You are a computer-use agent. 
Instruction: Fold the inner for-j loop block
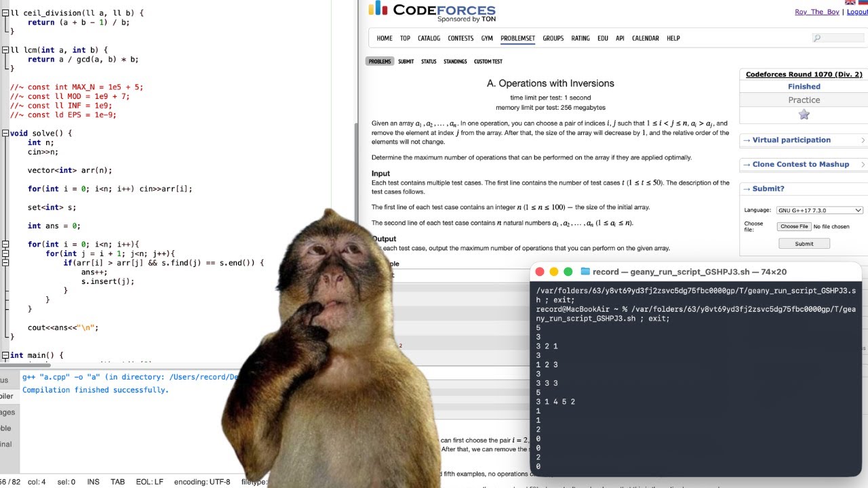point(5,253)
